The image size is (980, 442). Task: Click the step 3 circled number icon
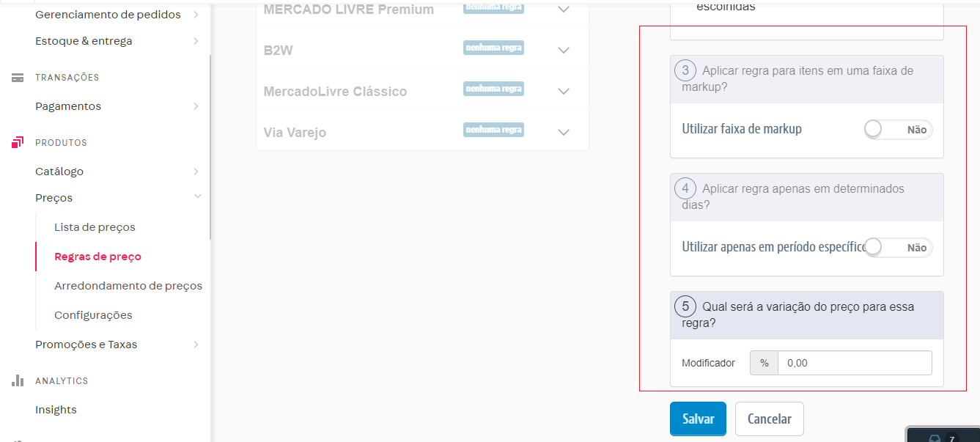pyautogui.click(x=685, y=71)
